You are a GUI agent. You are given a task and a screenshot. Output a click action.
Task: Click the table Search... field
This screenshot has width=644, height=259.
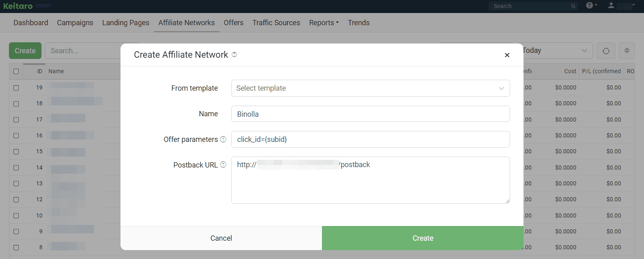coord(83,51)
